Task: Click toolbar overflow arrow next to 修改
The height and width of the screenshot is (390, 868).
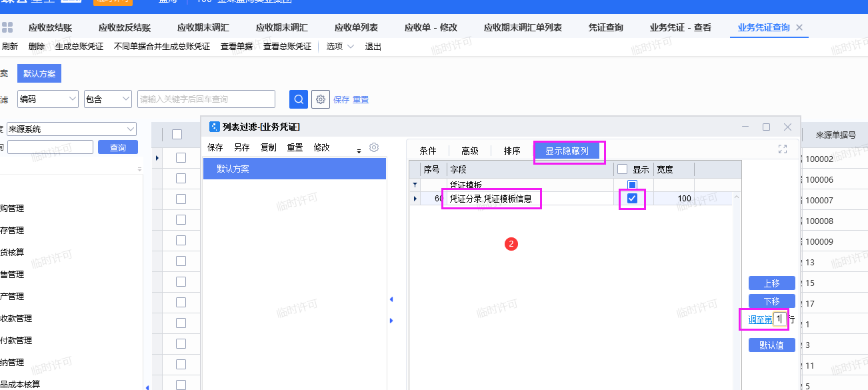Action: pyautogui.click(x=359, y=151)
